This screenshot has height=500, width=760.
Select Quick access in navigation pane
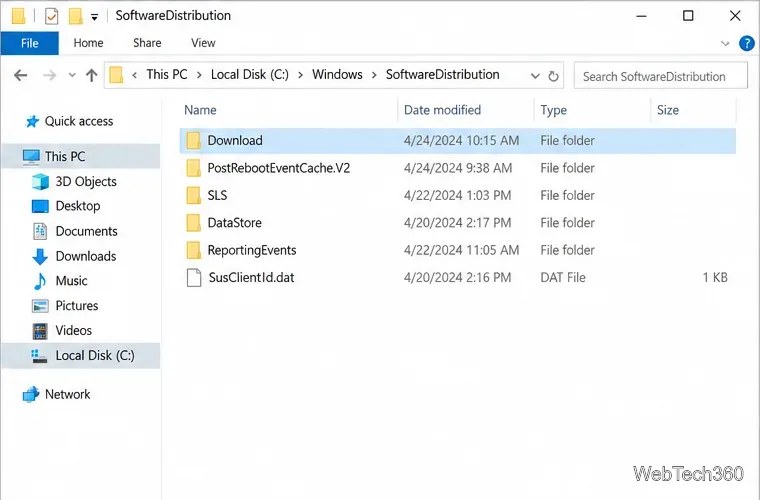click(79, 121)
